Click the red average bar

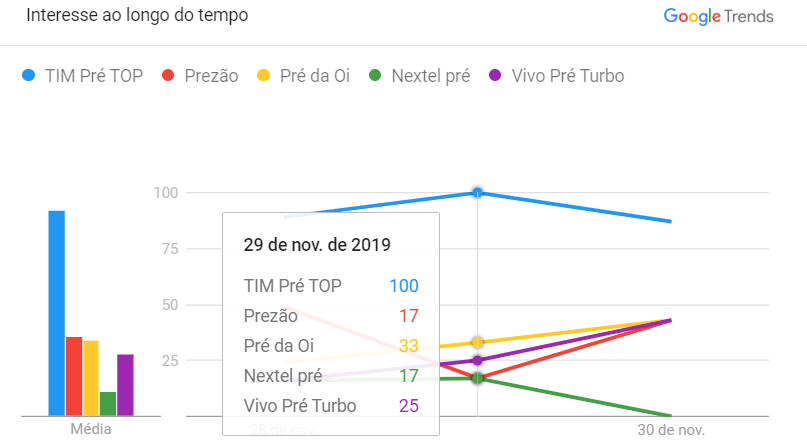click(74, 375)
